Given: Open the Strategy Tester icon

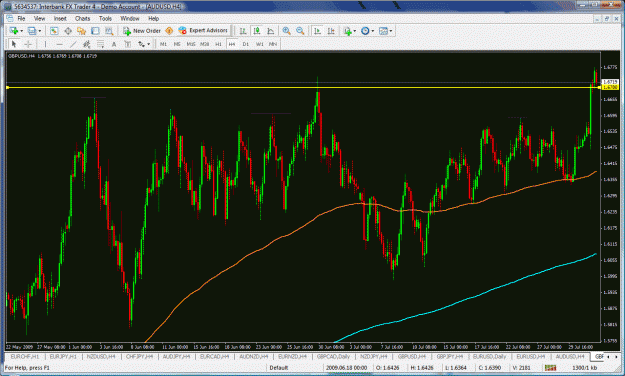Looking at the screenshot, I should pyautogui.click(x=109, y=31).
